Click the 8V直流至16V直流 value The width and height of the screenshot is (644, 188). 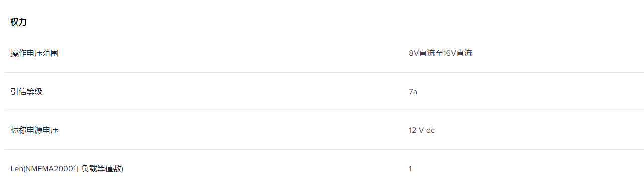[x=440, y=53]
